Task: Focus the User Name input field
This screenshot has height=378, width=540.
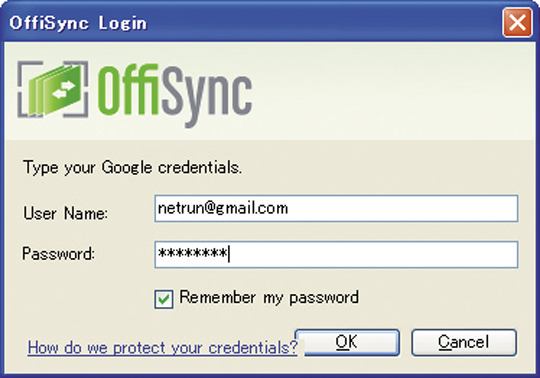Action: (336, 208)
